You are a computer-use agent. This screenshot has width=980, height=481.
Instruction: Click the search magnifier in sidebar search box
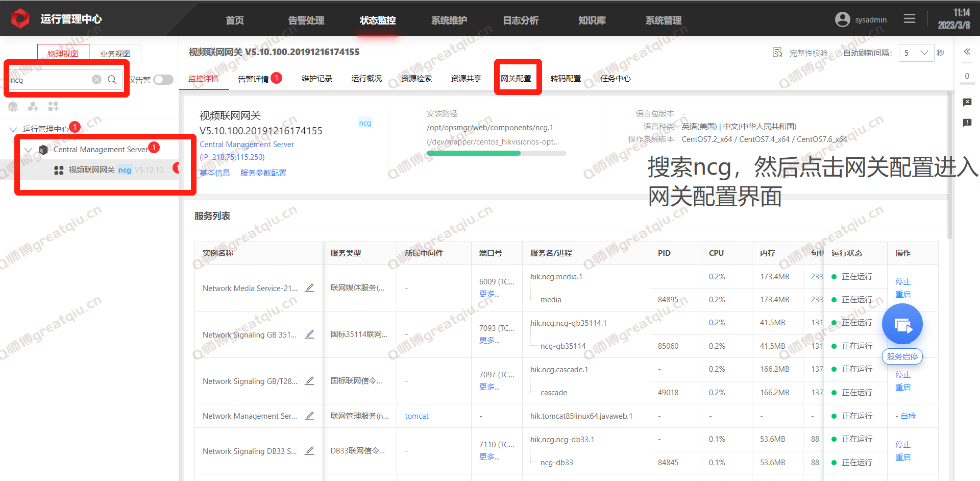click(x=112, y=80)
